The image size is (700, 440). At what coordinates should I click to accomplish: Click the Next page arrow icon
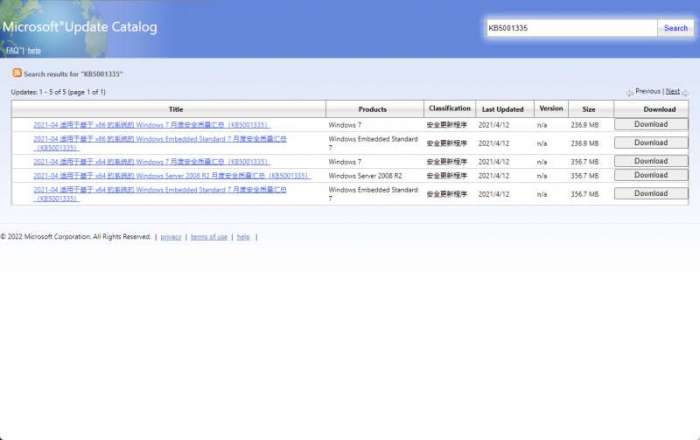coord(685,92)
